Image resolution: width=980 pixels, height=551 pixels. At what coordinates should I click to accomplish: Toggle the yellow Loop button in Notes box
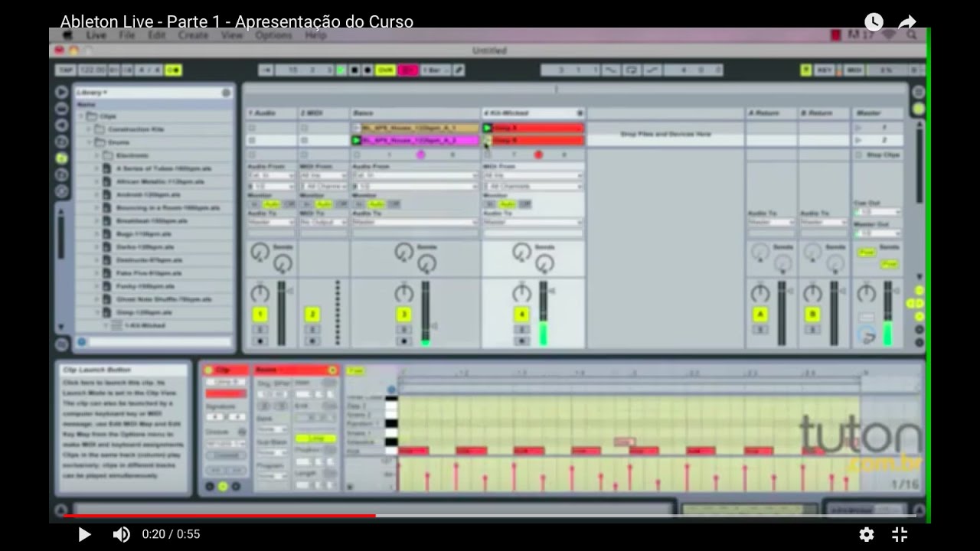pos(315,439)
